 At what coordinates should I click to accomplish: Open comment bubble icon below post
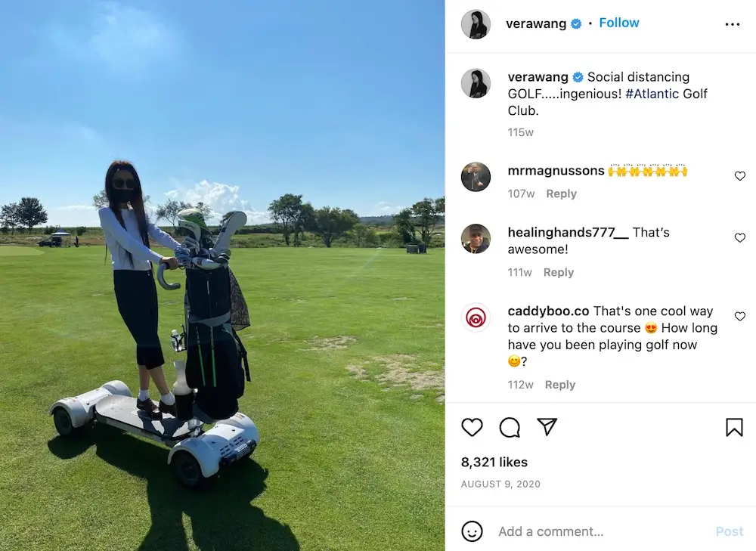click(510, 427)
